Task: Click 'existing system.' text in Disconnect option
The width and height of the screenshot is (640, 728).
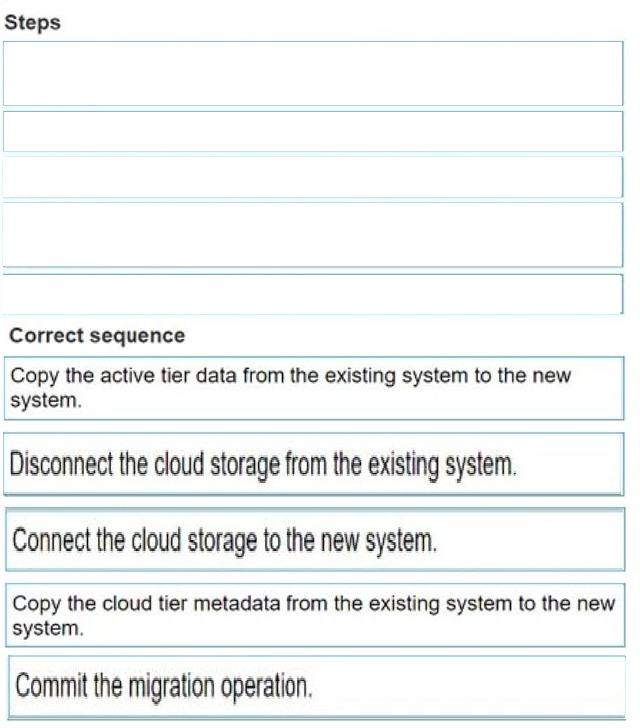Action: point(448,464)
